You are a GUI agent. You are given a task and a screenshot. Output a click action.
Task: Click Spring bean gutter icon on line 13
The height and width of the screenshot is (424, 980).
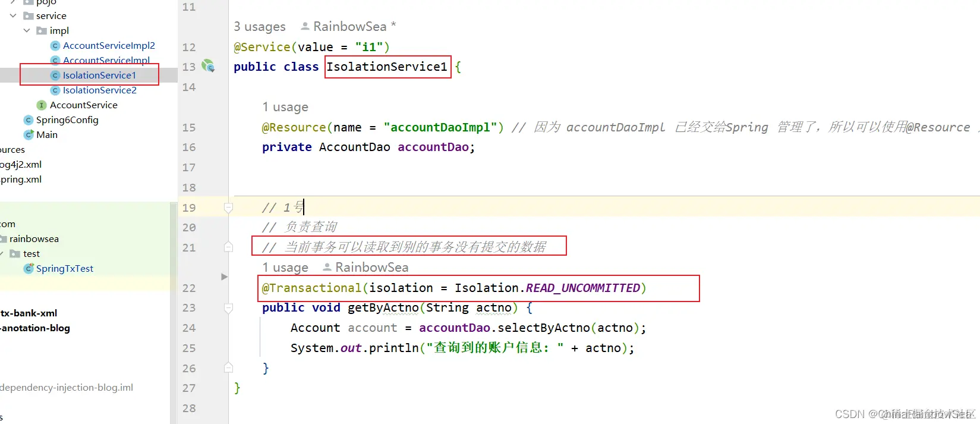click(208, 66)
